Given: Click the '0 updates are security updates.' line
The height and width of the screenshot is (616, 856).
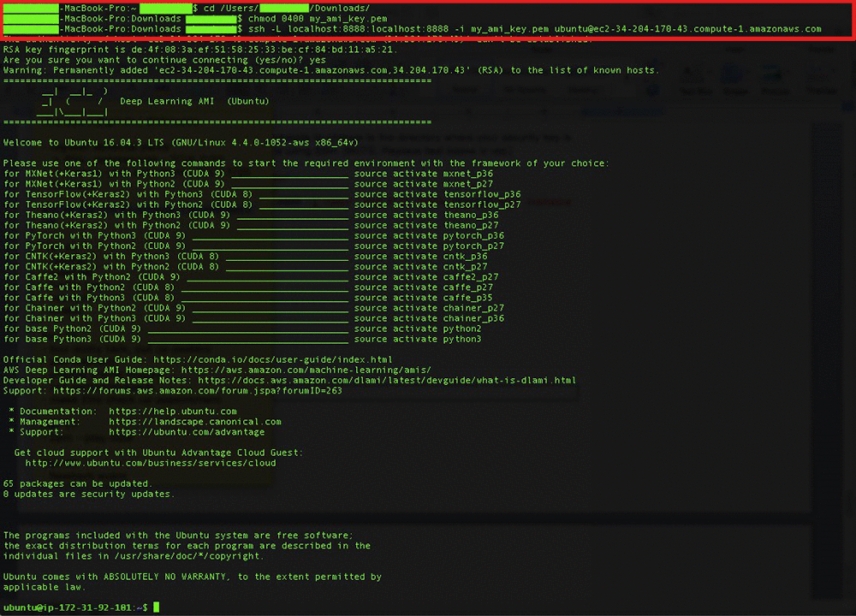Looking at the screenshot, I should [89, 495].
